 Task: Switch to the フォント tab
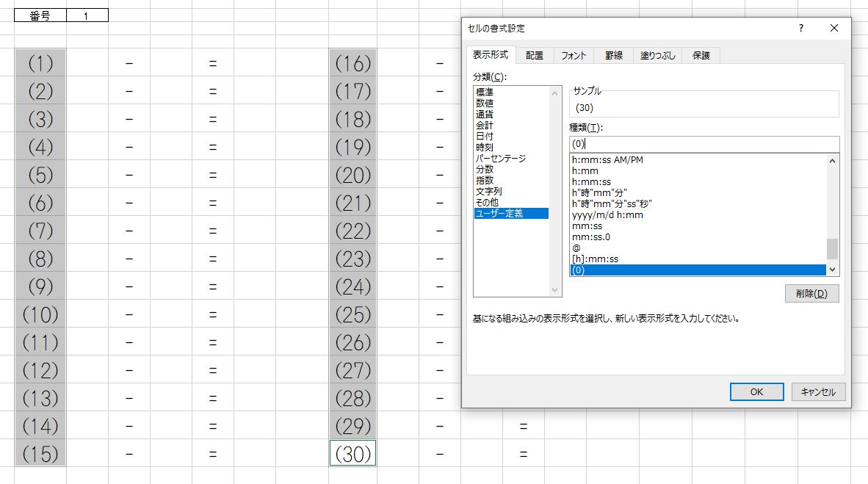click(x=573, y=55)
